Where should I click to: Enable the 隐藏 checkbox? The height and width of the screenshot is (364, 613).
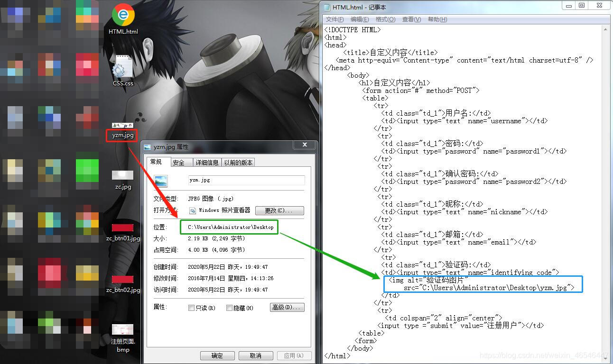(x=229, y=308)
